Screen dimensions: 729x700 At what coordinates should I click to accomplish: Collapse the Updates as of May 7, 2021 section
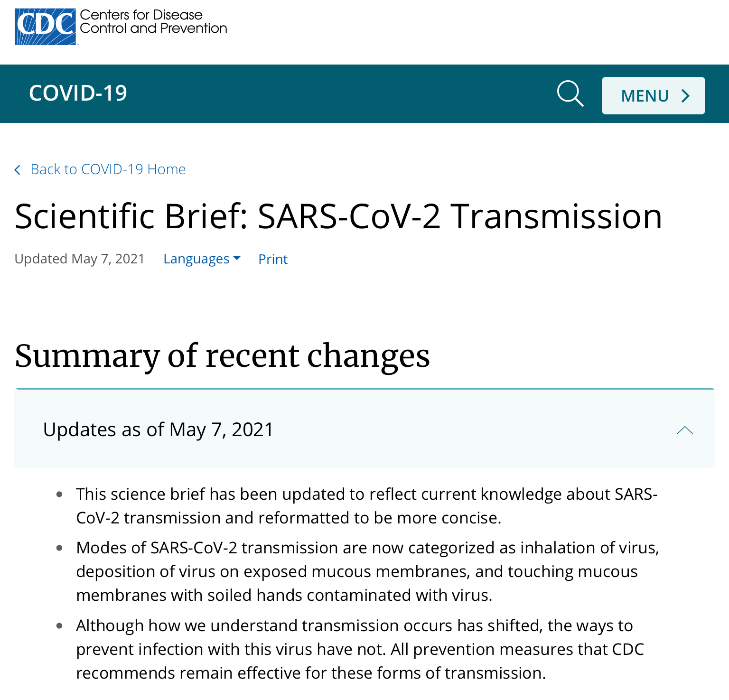click(158, 429)
